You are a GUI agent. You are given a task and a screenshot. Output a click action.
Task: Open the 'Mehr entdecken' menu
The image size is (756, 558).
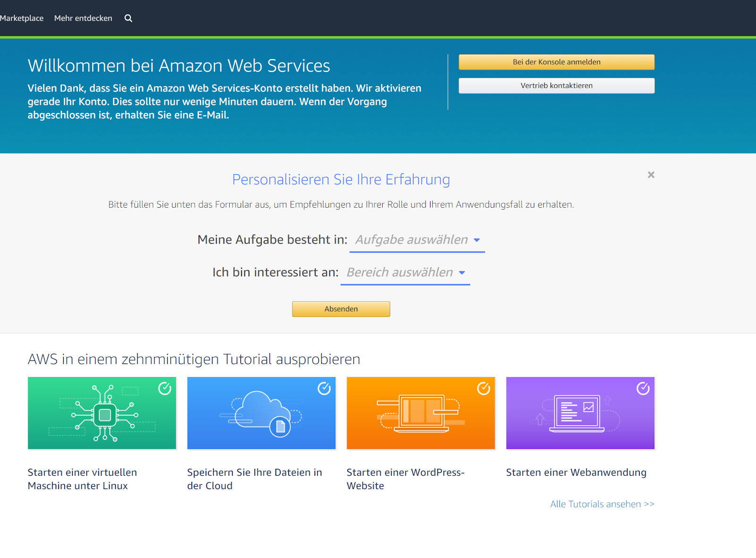click(83, 18)
